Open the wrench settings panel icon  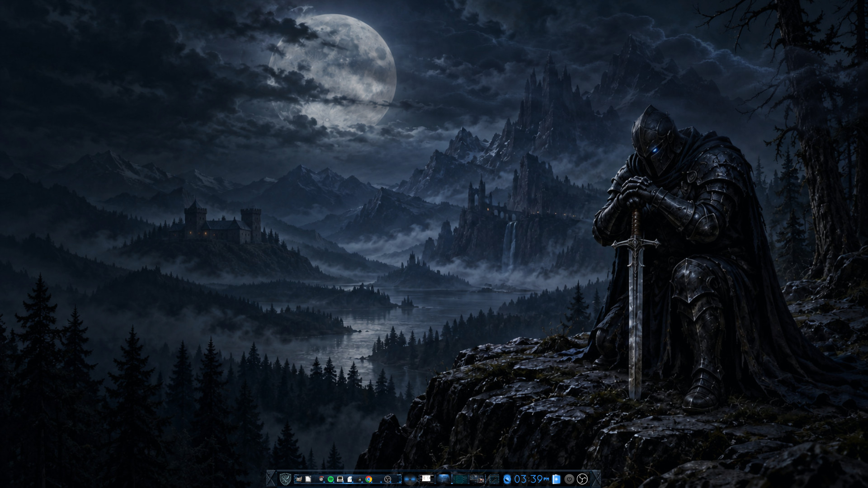[x=494, y=479]
